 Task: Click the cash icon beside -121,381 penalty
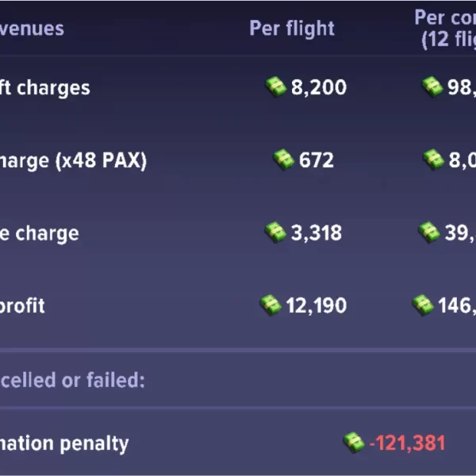pyautogui.click(x=353, y=442)
